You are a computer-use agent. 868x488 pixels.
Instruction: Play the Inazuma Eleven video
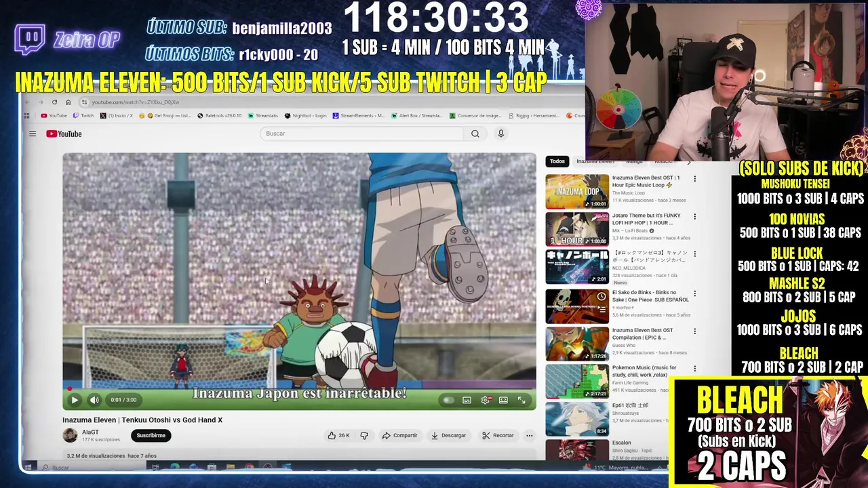click(75, 400)
